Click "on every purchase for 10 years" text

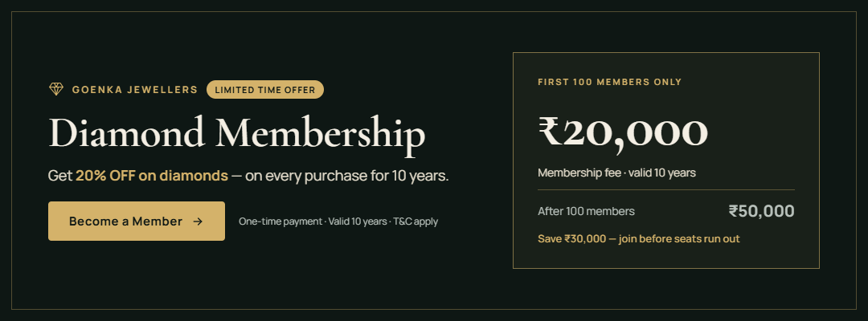pos(347,177)
